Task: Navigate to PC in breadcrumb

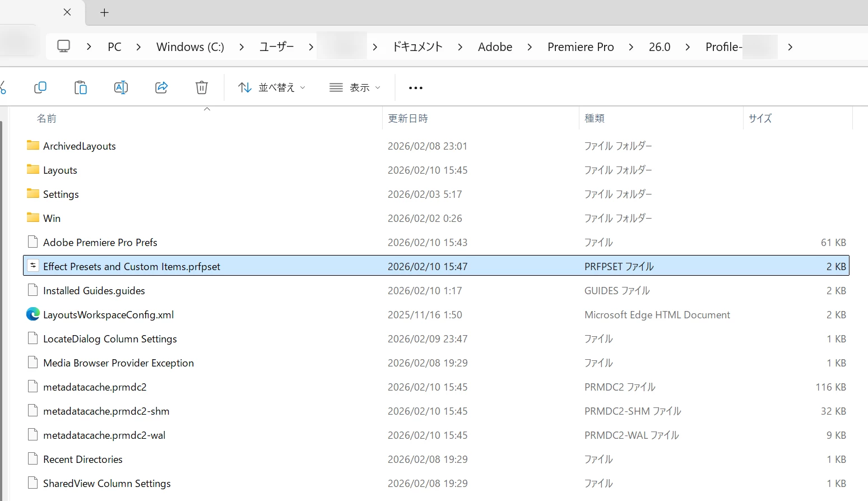Action: (114, 47)
